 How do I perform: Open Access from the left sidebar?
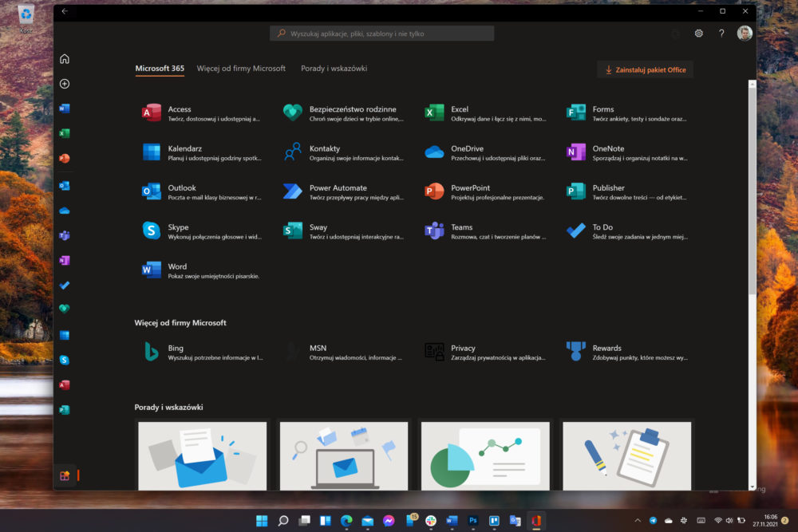click(65, 385)
